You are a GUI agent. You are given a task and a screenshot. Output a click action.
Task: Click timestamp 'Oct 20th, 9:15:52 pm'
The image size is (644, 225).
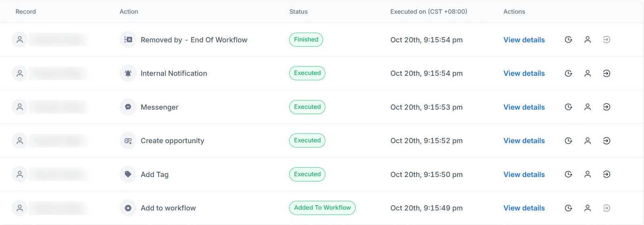pyautogui.click(x=427, y=141)
